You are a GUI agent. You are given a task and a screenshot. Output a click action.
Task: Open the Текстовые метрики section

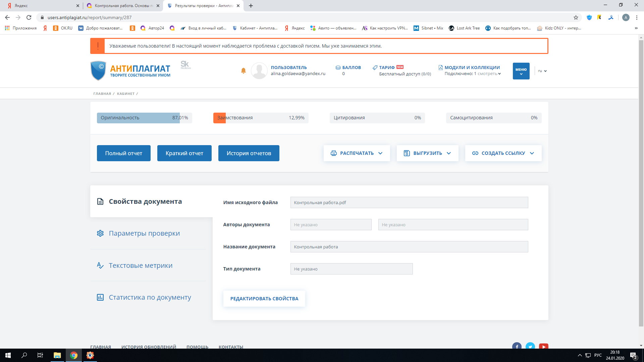[141, 265]
